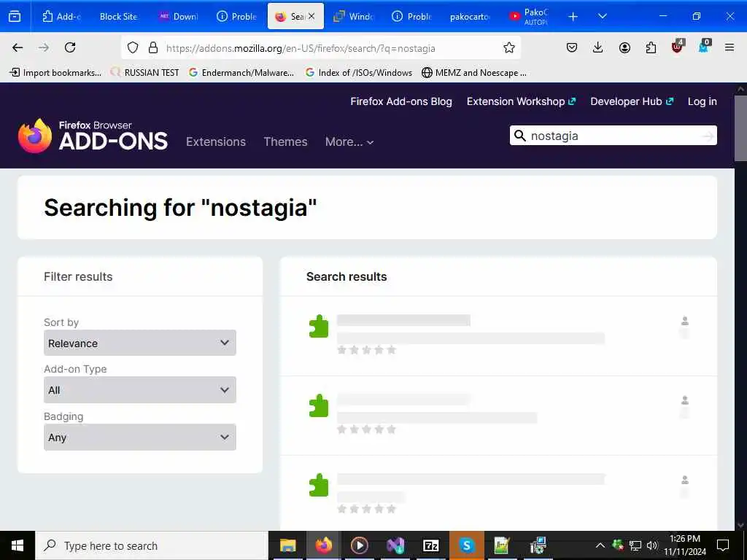Open the Downloads panel
The height and width of the screenshot is (560, 747).
598,47
